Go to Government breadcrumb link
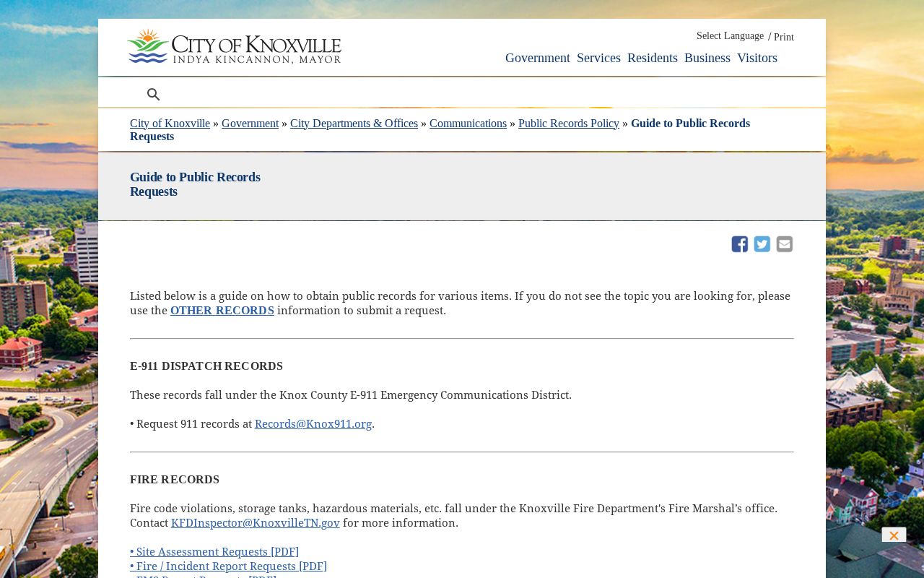This screenshot has height=578, width=924. point(250,124)
